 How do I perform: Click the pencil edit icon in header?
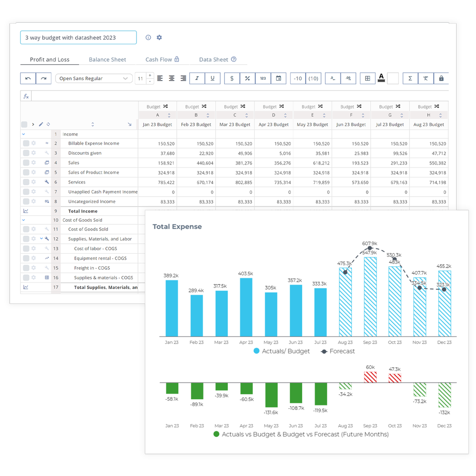[41, 124]
